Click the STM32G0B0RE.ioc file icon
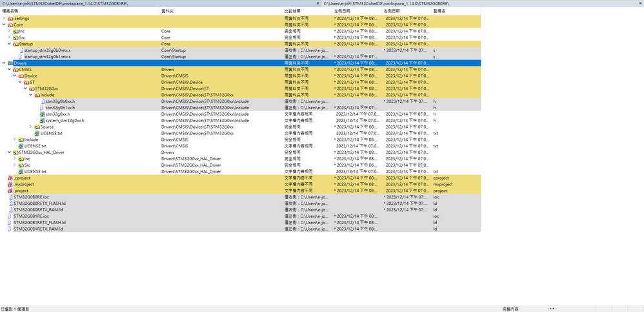644x312 pixels. pyautogui.click(x=10, y=197)
